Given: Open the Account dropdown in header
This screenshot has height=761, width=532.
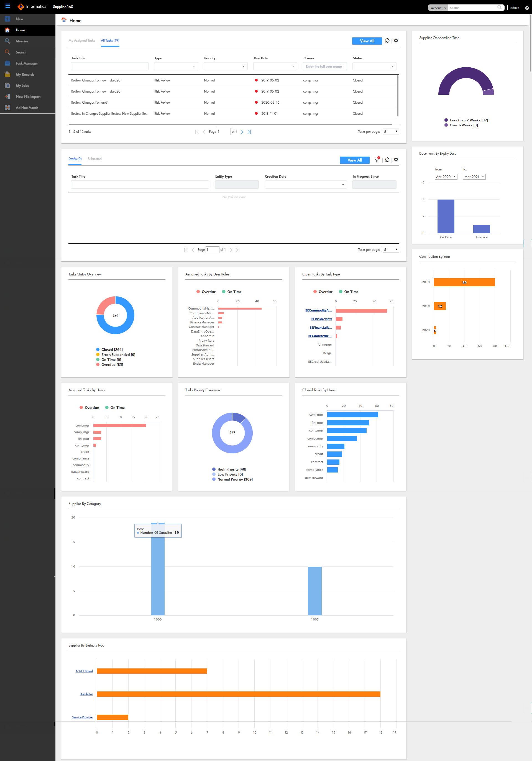Looking at the screenshot, I should click(x=438, y=8).
